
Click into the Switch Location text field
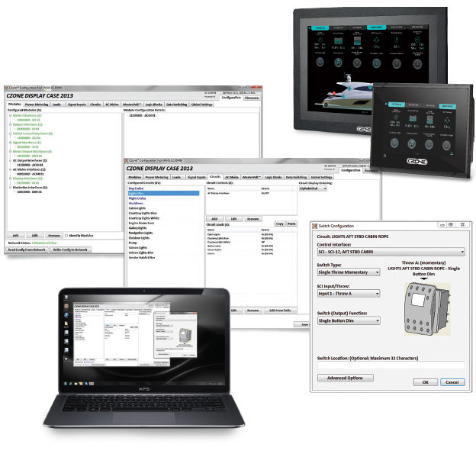click(391, 365)
